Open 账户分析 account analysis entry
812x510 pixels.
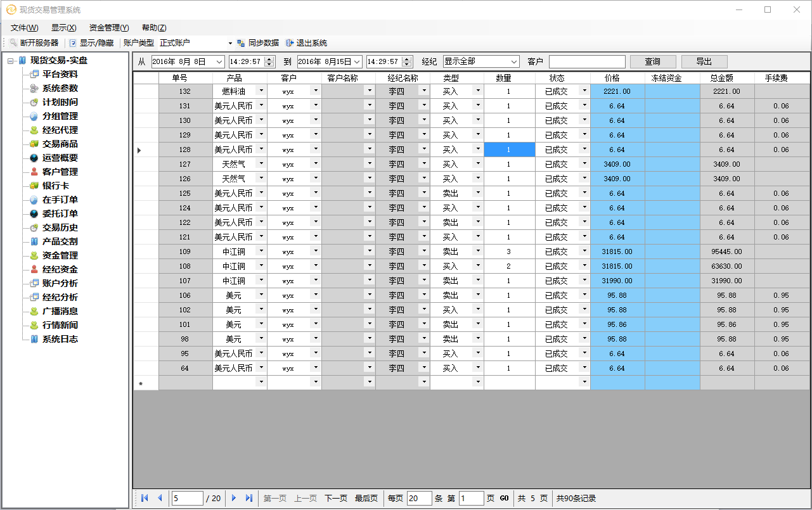coord(60,283)
